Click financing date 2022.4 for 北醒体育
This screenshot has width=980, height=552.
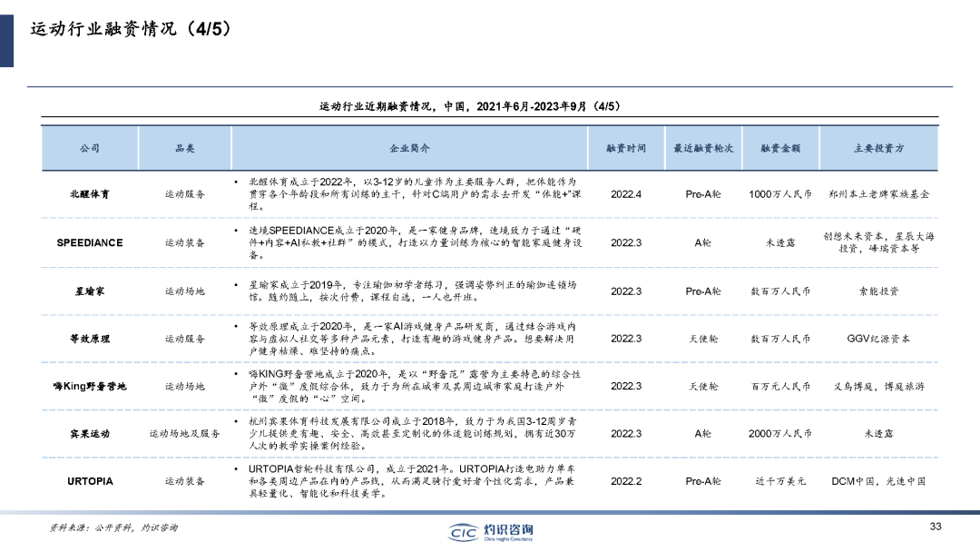[x=626, y=194]
